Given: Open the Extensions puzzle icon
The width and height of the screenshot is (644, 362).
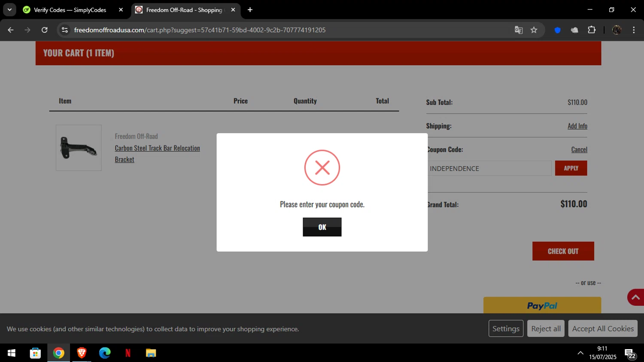Looking at the screenshot, I should click(592, 30).
